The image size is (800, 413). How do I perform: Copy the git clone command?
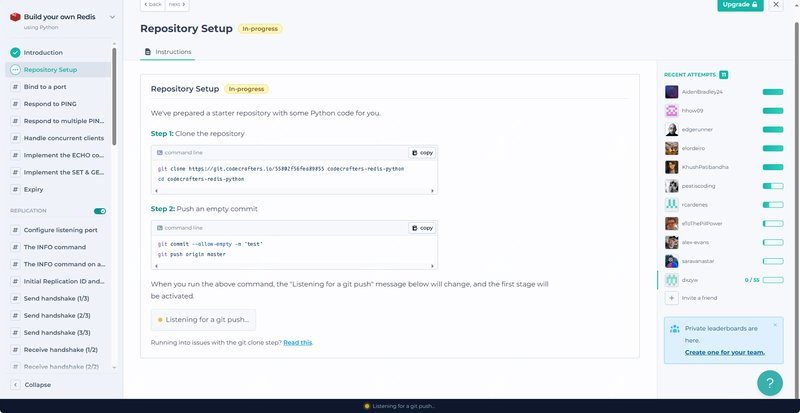(422, 153)
